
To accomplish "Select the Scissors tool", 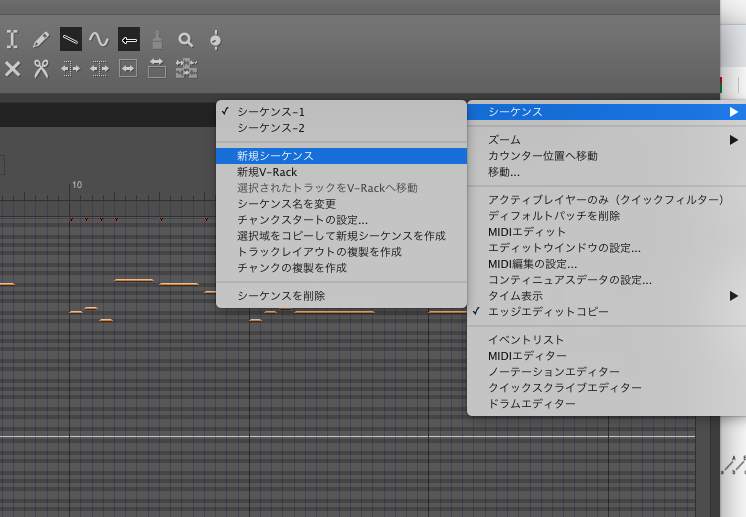I will (x=41, y=69).
